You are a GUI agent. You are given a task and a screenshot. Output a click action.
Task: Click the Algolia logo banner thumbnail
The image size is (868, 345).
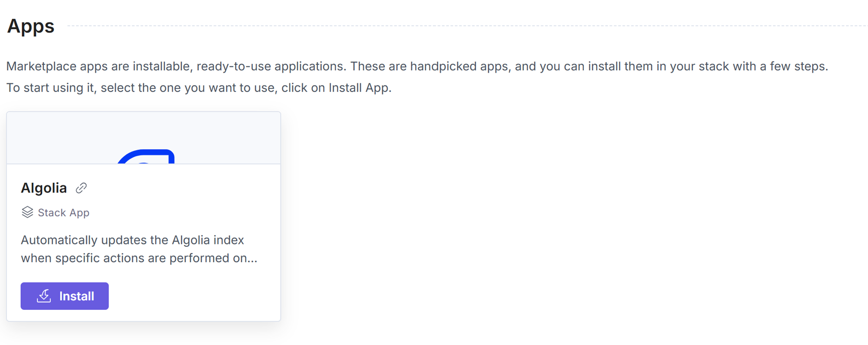tap(144, 138)
